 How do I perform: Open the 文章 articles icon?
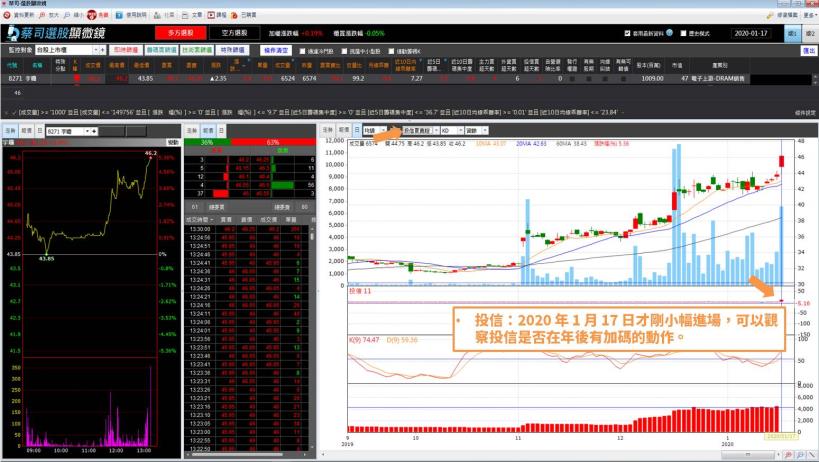tap(184, 15)
